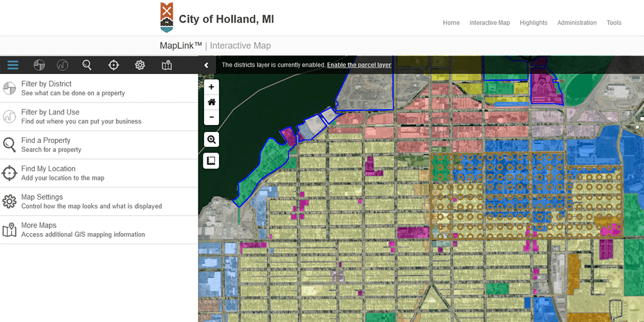644x322 pixels.
Task: Select the Filter by Land Use heading
Action: [50, 112]
